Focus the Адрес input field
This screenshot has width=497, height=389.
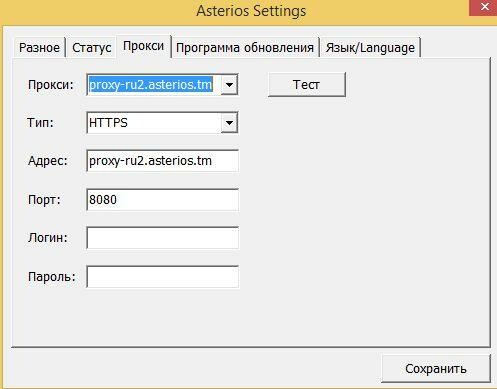(162, 161)
